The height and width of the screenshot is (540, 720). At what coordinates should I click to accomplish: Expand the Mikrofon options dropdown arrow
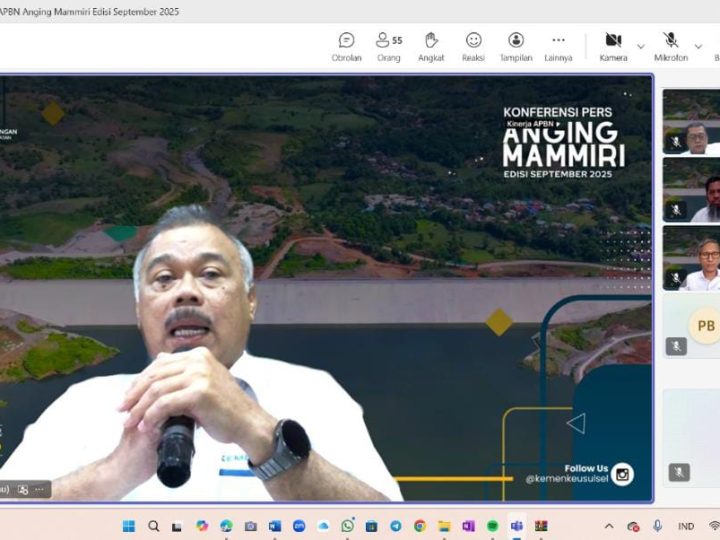pos(697,46)
